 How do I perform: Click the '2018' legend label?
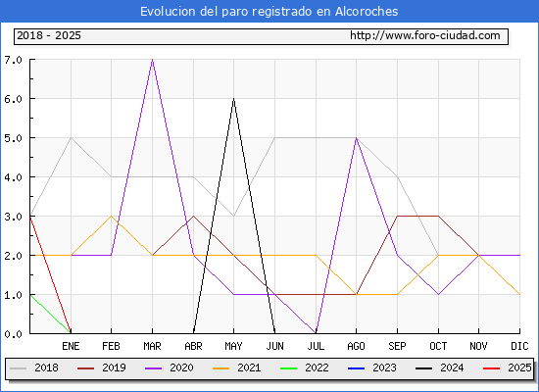[46, 367]
